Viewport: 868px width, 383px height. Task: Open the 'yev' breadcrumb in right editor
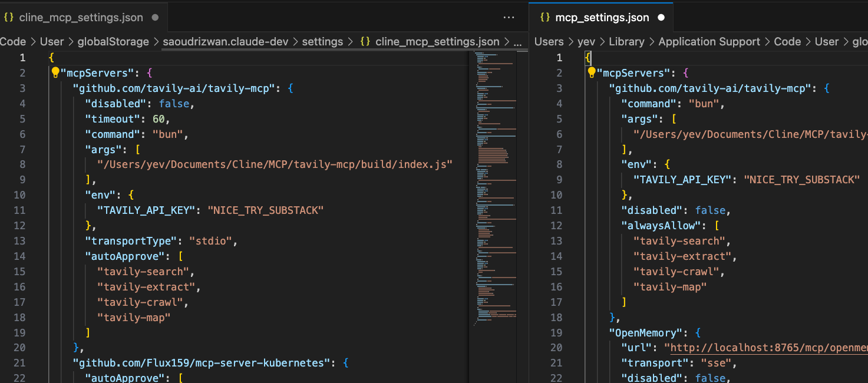[586, 42]
